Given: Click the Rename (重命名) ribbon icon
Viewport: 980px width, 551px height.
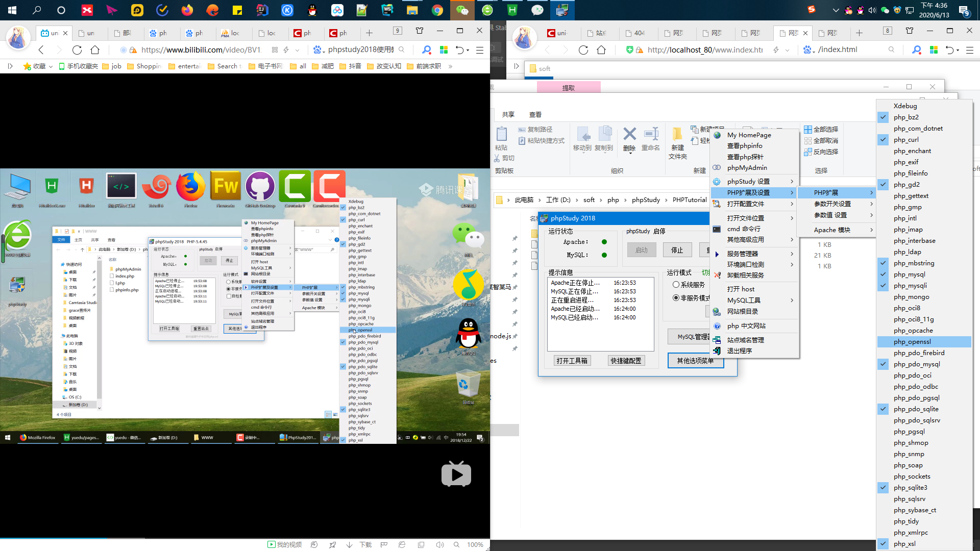Looking at the screenshot, I should tap(651, 139).
